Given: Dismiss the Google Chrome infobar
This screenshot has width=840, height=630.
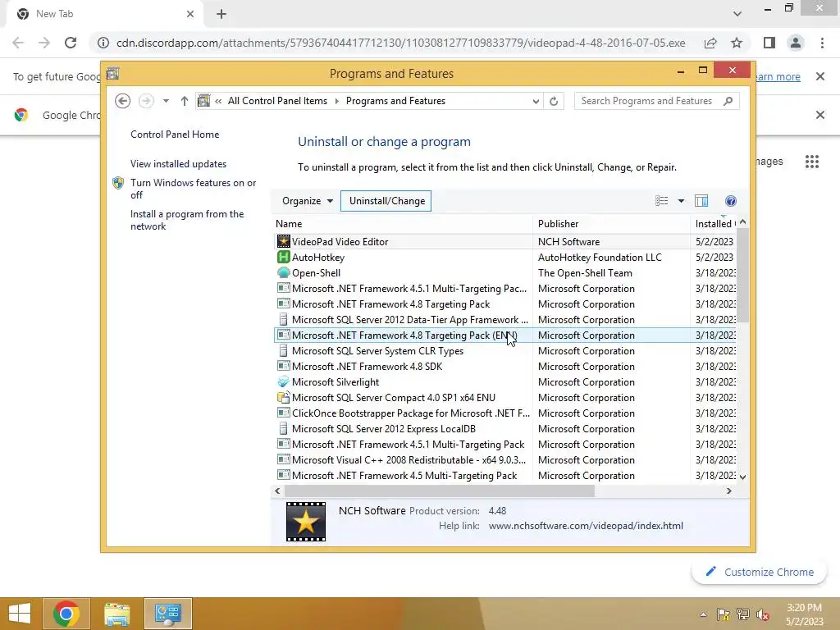Looking at the screenshot, I should coord(820,115).
